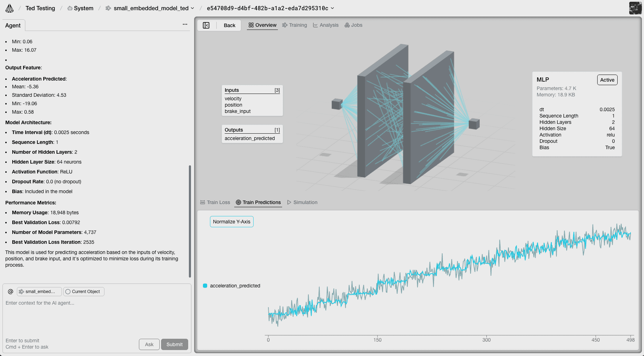
Task: Submit the agent prompt
Action: click(x=174, y=344)
